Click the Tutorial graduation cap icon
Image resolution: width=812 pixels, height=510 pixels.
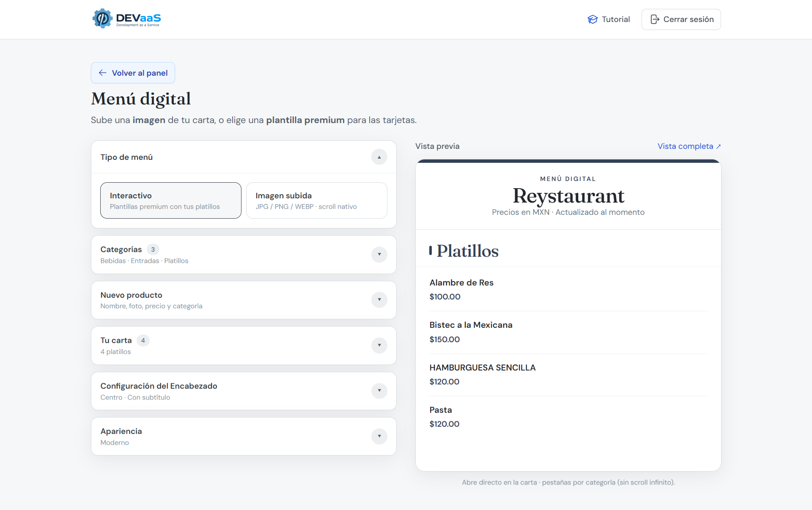(593, 19)
